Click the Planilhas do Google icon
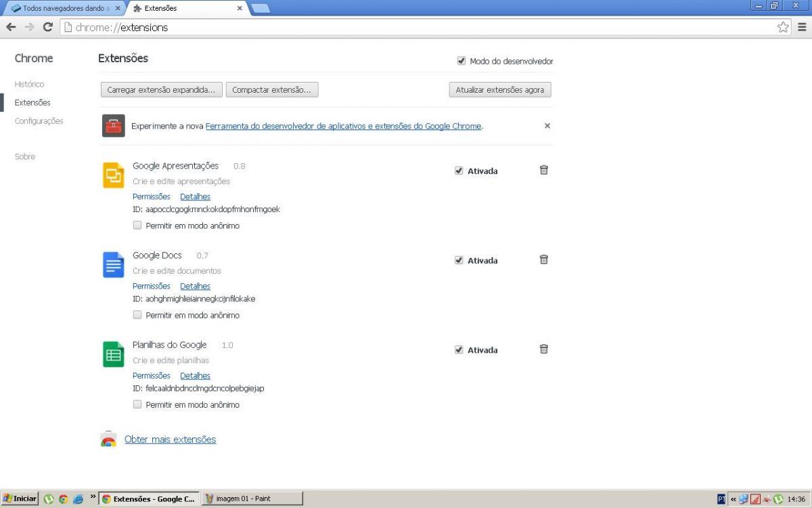 pos(113,354)
